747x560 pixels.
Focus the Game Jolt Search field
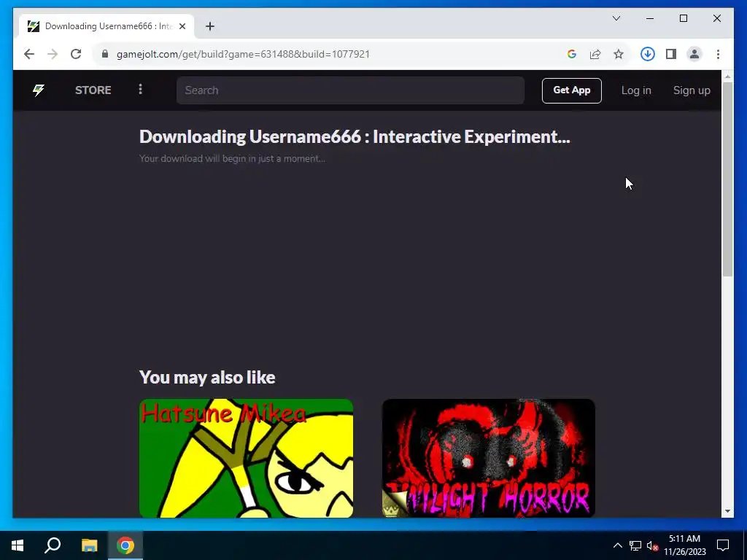click(350, 90)
